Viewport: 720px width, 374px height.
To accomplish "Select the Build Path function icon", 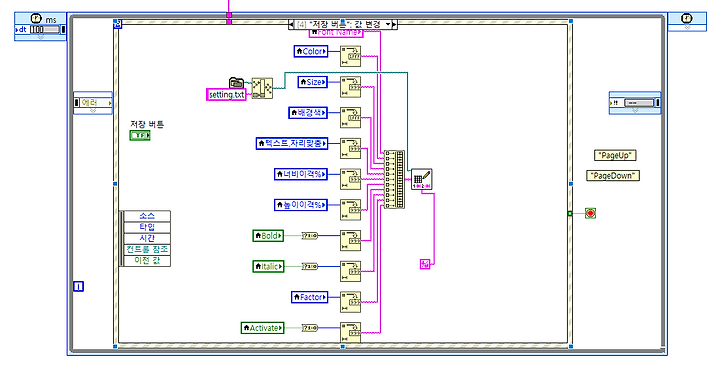I will pyautogui.click(x=262, y=88).
